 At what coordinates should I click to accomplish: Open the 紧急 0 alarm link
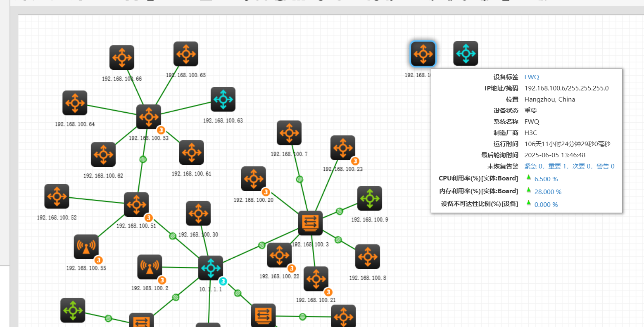(x=534, y=166)
